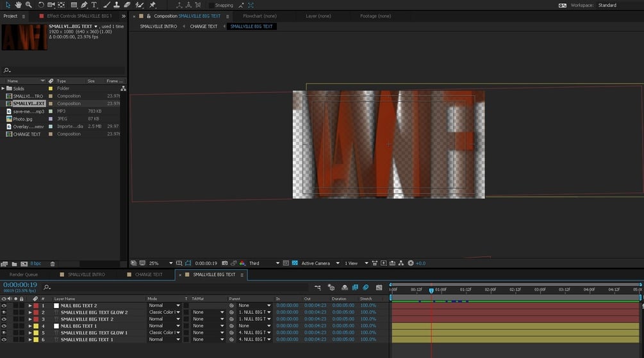Select the Eraser tool
This screenshot has height=358, width=644.
click(x=127, y=5)
